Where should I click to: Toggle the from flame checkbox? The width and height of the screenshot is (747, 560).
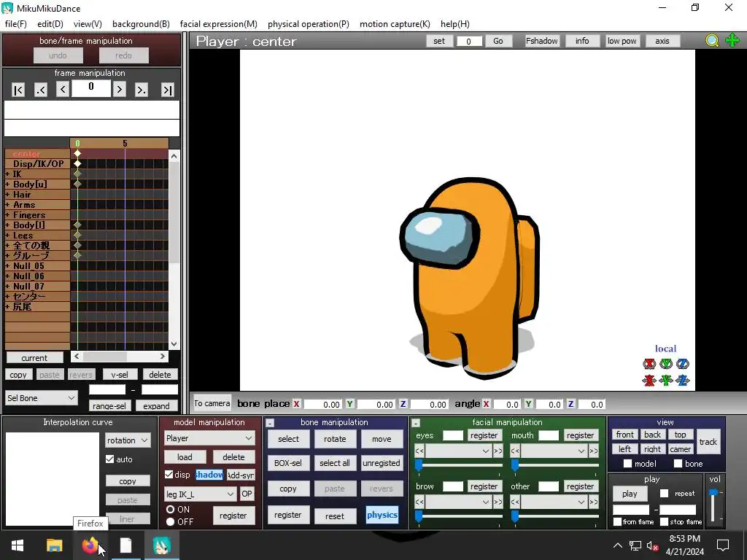[617, 521]
